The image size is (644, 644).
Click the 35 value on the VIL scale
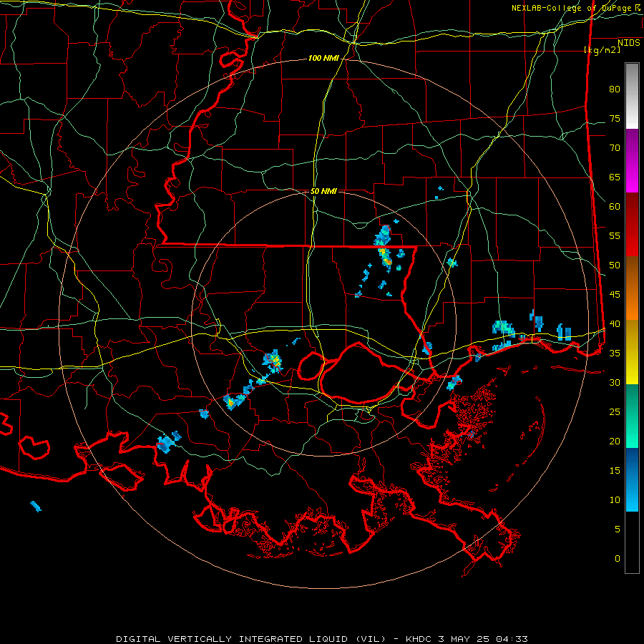pos(615,353)
